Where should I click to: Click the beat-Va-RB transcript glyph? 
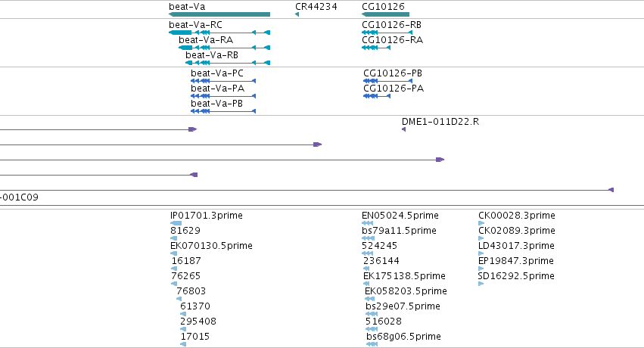[228, 63]
